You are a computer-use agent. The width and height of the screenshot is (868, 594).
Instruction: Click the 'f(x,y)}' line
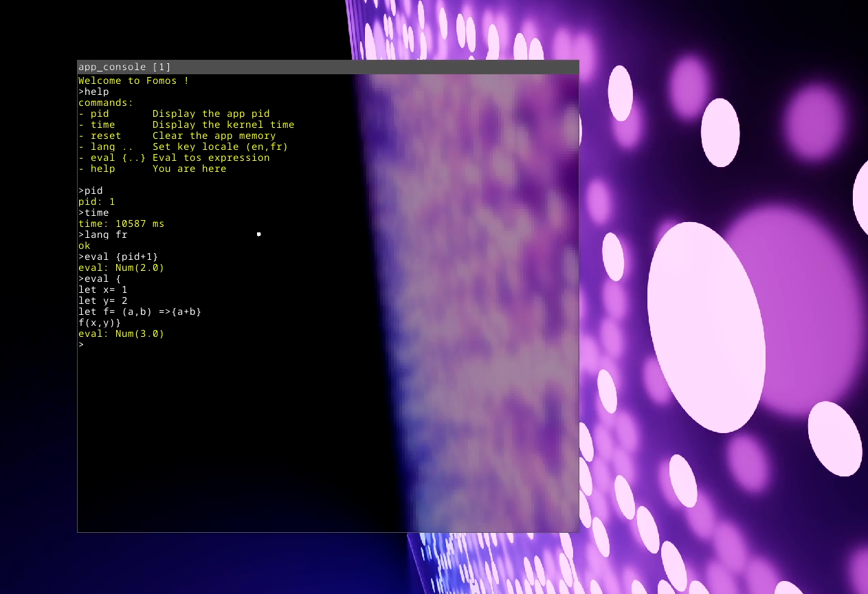[x=100, y=323]
